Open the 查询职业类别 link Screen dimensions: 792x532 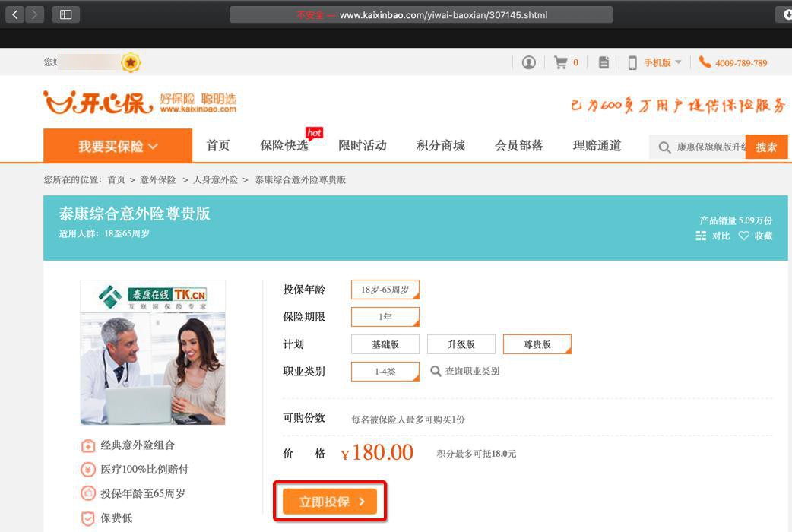coord(472,372)
